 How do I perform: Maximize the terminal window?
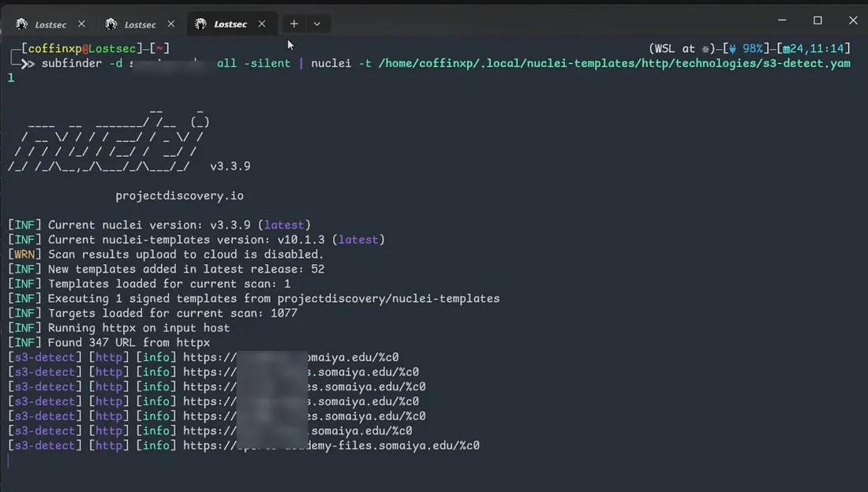[817, 20]
